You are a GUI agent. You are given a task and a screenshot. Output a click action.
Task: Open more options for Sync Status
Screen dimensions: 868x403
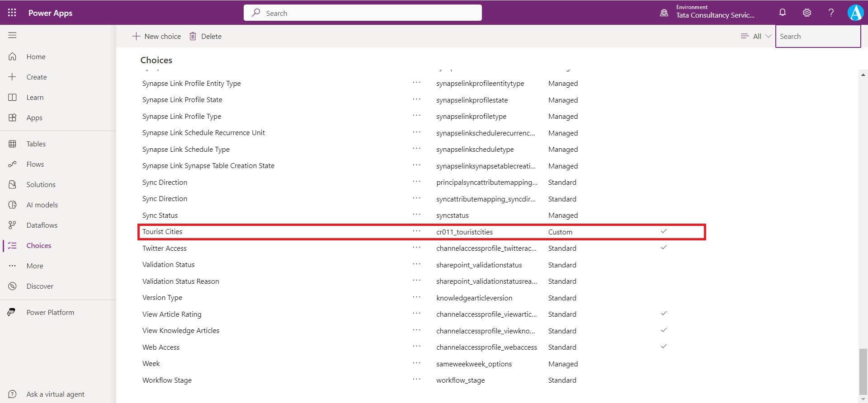416,215
